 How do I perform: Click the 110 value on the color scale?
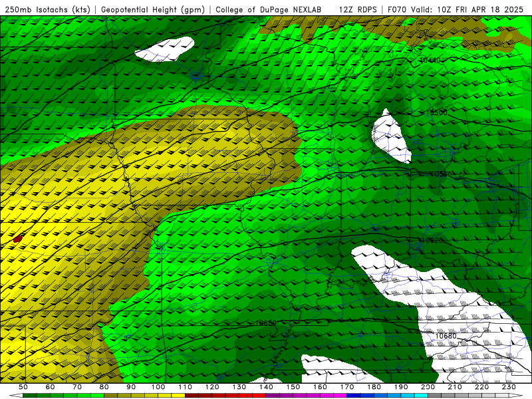(186, 387)
